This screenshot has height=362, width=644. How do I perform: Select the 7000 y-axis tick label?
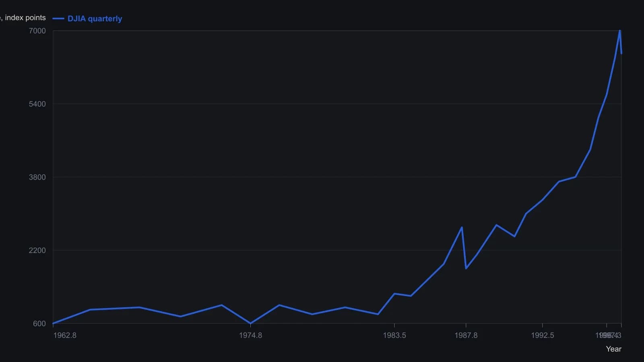37,31
